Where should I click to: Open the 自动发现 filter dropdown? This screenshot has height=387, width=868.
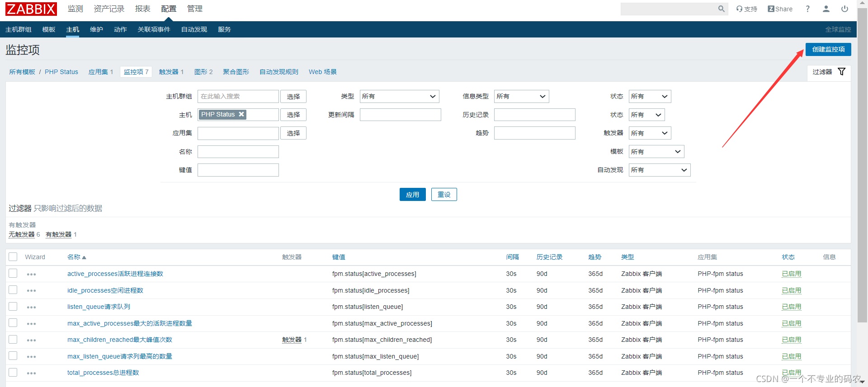tap(660, 170)
